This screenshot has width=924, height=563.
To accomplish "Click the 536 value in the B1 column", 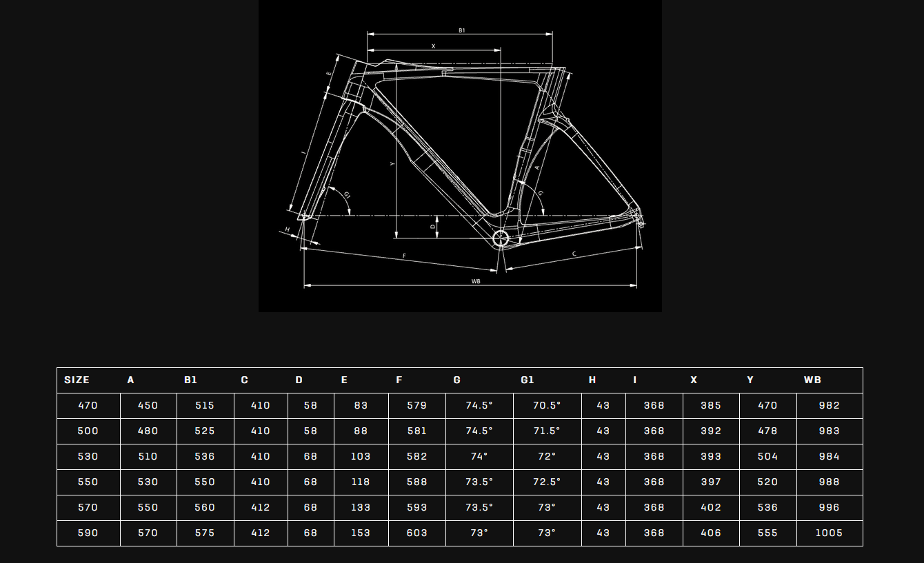I will click(x=205, y=456).
